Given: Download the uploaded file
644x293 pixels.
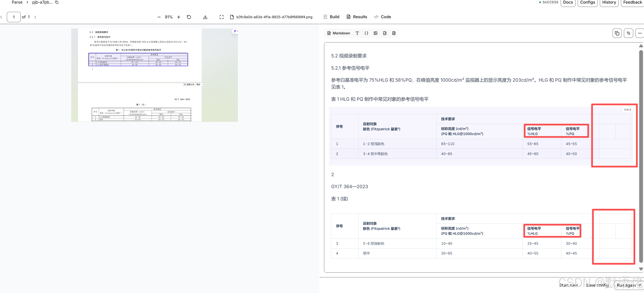Looking at the screenshot, I should 205,17.
